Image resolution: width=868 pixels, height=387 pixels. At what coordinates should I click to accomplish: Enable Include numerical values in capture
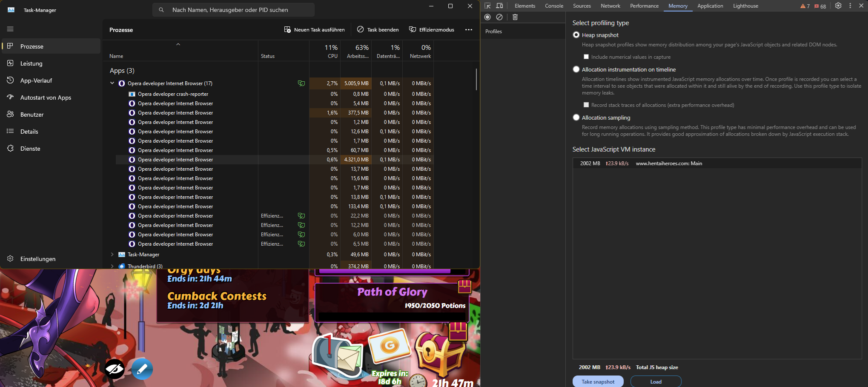pos(586,57)
